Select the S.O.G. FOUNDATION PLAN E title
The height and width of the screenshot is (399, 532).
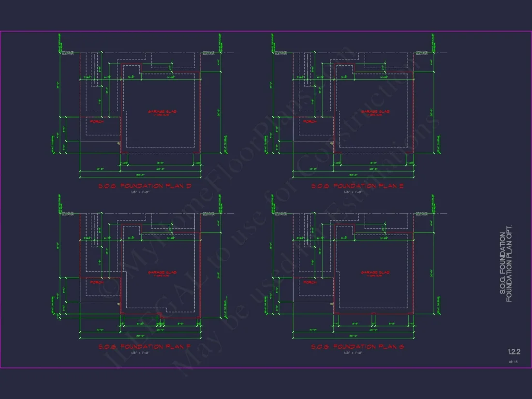tap(358, 185)
